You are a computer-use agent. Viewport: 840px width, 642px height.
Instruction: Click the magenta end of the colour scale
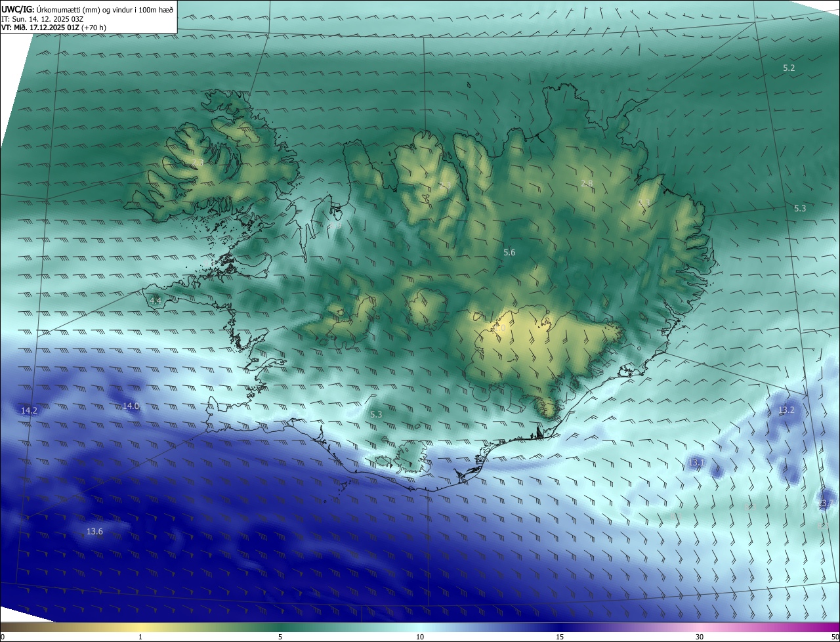[x=832, y=627]
